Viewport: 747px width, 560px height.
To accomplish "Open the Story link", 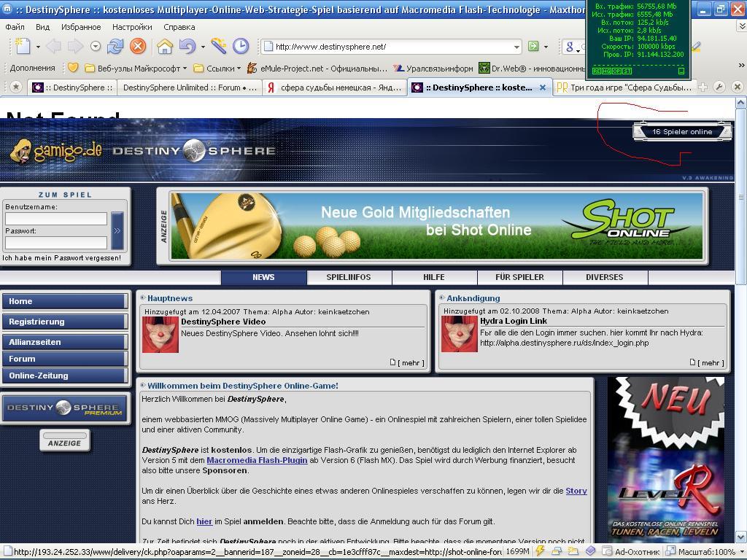I will coord(576,491).
